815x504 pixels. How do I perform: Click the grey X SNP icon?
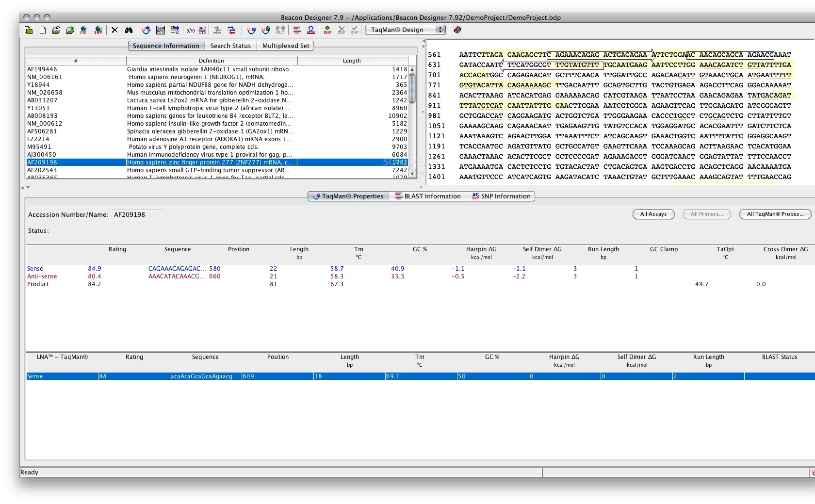coord(342,30)
